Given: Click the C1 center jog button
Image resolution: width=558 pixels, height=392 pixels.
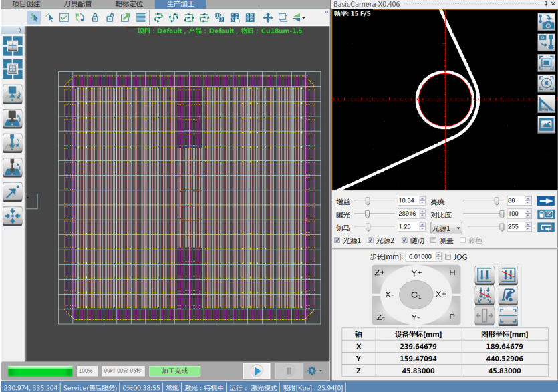Looking at the screenshot, I should pos(416,295).
